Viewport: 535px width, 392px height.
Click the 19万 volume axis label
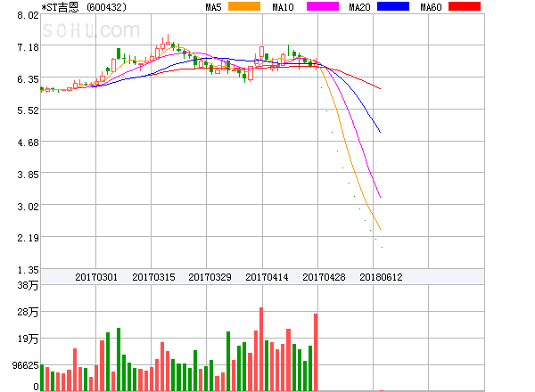28,339
